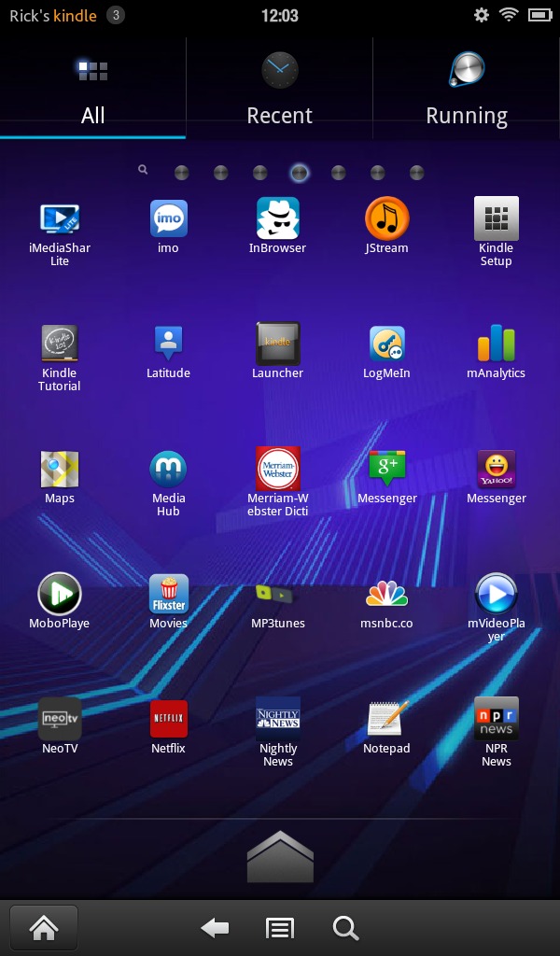Tap the Rick's kindle device name
The height and width of the screenshot is (956, 560).
coord(53,16)
